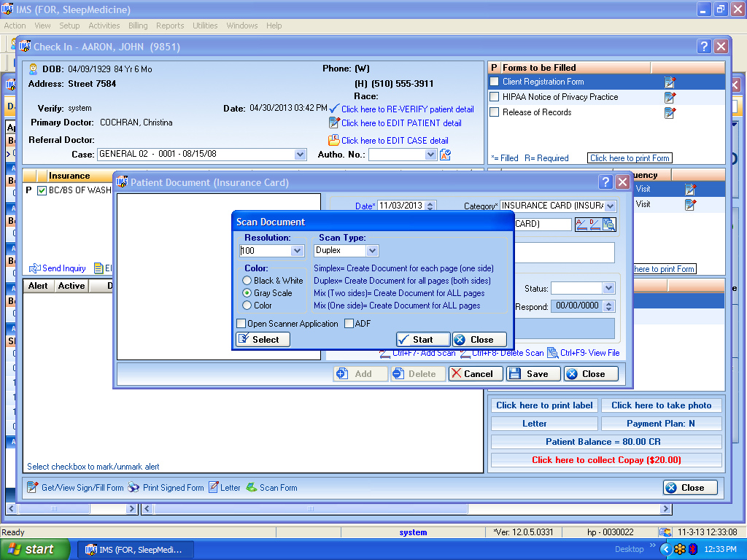Open help in Patient Document dialog
The width and height of the screenshot is (747, 560).
pyautogui.click(x=605, y=182)
